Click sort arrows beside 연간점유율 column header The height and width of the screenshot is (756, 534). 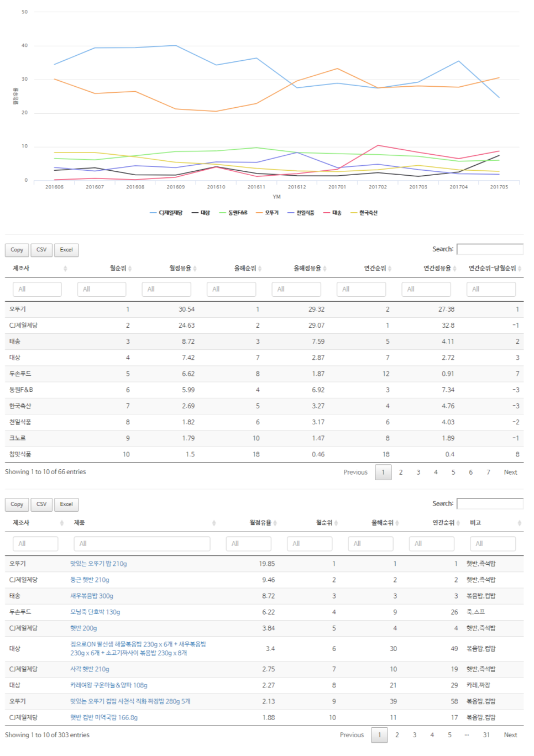point(454,269)
